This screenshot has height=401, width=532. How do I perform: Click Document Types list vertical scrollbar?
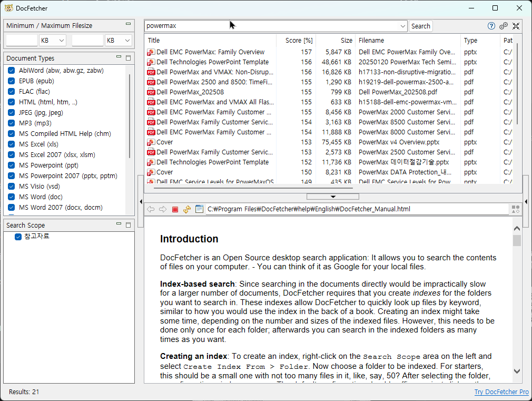point(130,116)
